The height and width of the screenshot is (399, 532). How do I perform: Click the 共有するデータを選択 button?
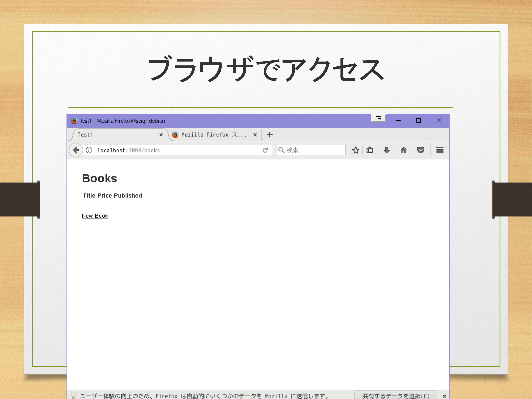tap(396, 396)
